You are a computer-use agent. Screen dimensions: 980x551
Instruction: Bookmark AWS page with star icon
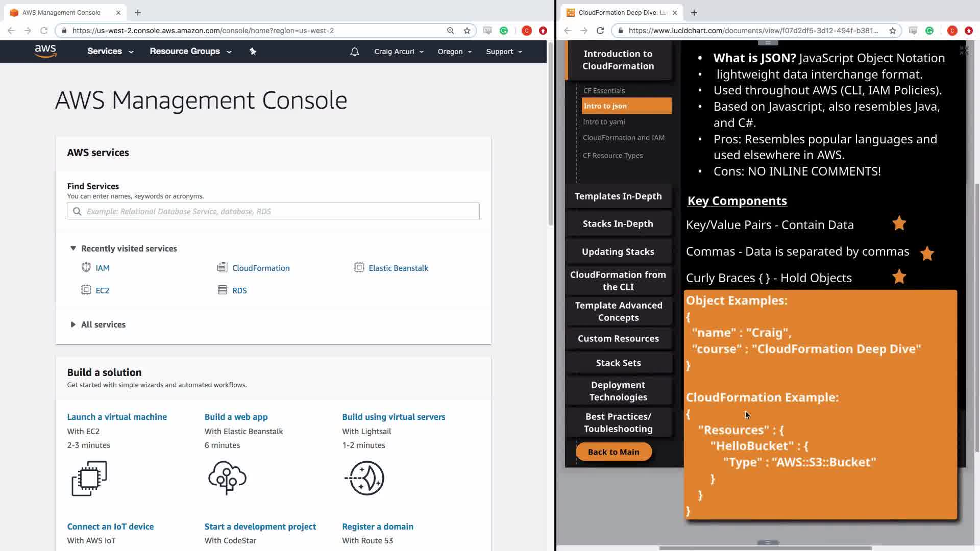pos(467,31)
